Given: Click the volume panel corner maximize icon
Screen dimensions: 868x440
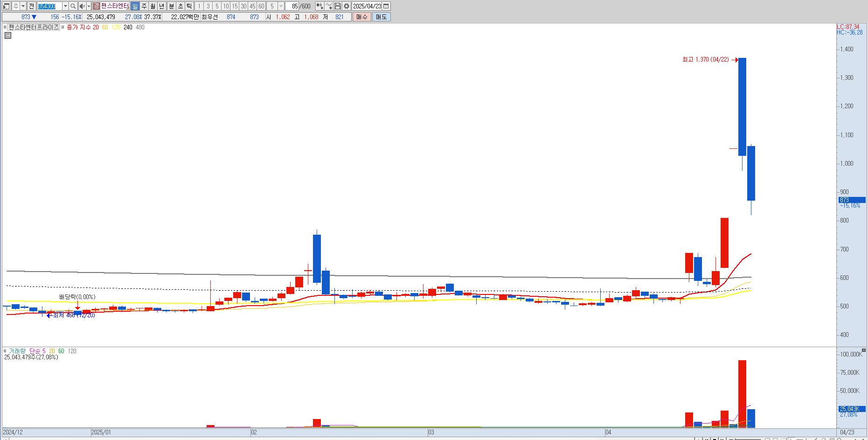Looking at the screenshot, I should click(x=864, y=350).
